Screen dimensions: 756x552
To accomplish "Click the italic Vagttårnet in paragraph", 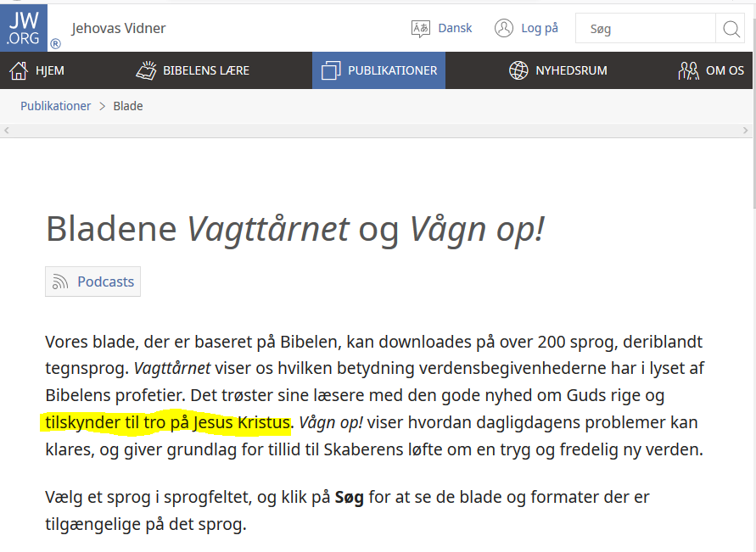I will [x=172, y=369].
